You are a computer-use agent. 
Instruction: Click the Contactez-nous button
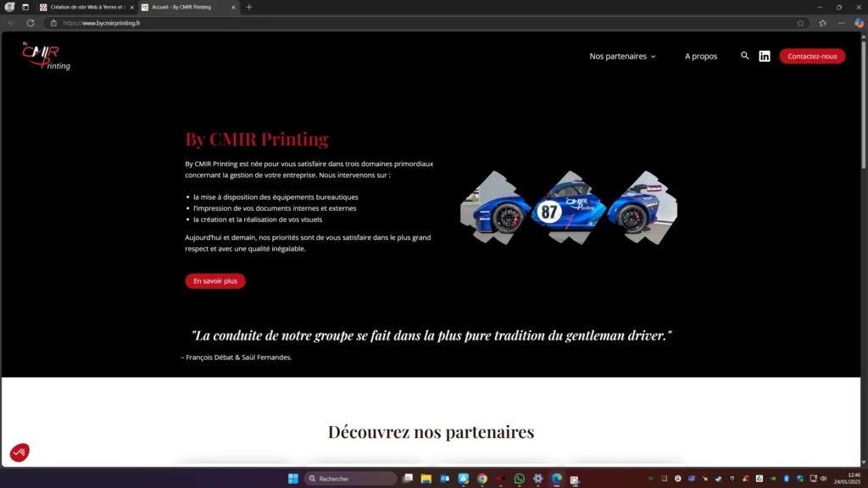pyautogui.click(x=812, y=56)
